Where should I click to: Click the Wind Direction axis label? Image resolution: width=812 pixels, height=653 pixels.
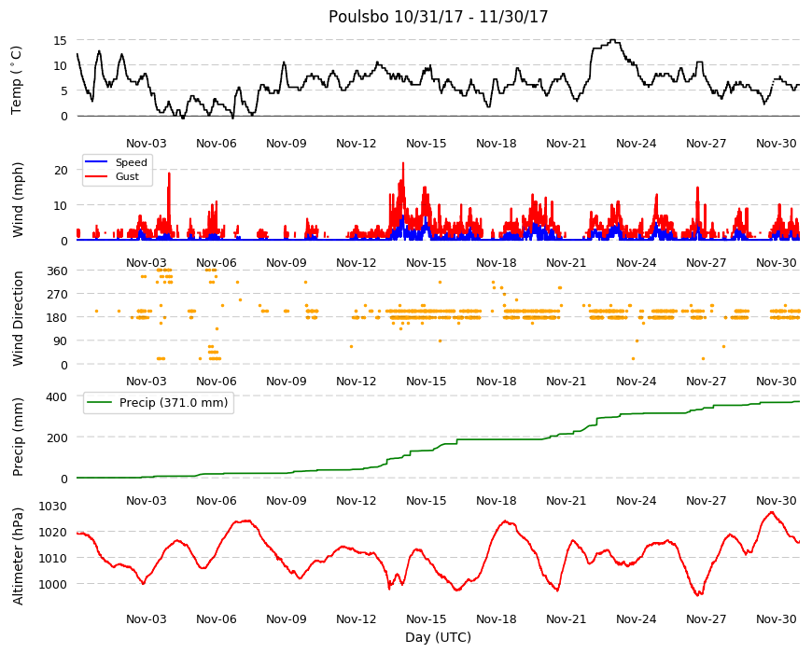click(18, 318)
